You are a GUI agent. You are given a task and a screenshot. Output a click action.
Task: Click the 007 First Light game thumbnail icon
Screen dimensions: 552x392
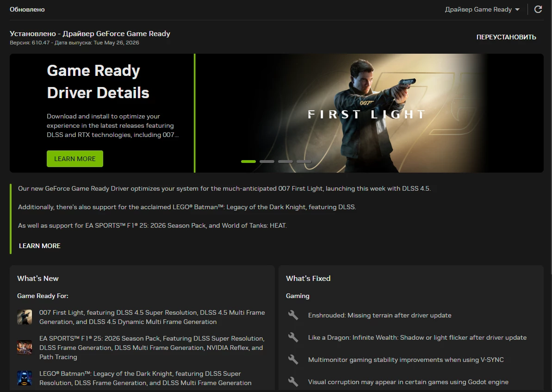coord(25,317)
